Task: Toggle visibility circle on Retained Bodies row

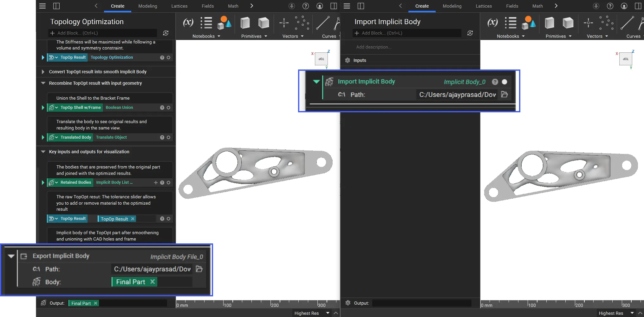Action: (x=168, y=182)
